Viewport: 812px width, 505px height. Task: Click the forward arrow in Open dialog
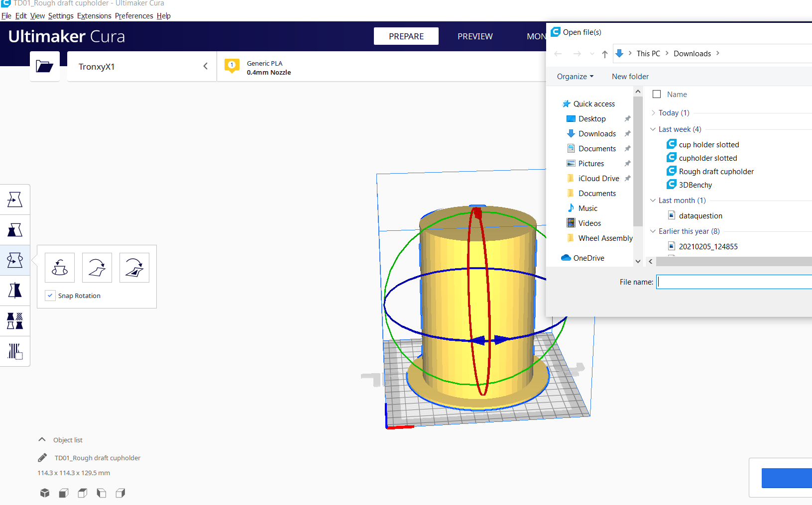pos(577,54)
